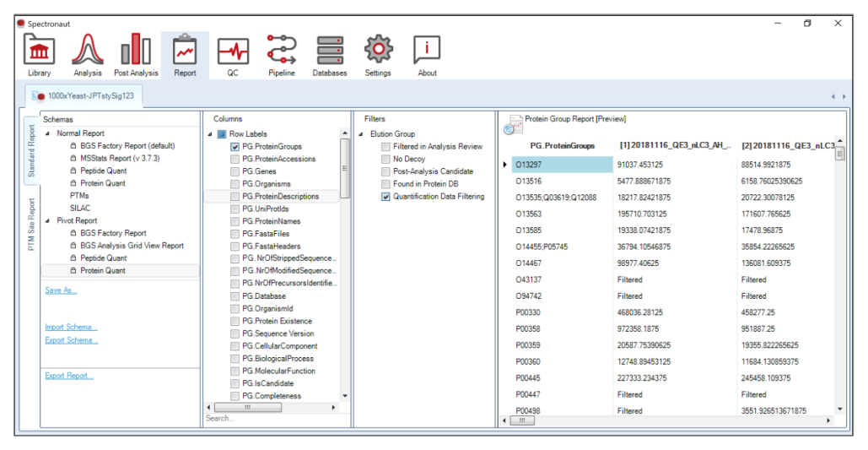
Task: Click the Columns horizontal scrollbar thumb
Action: (247, 407)
